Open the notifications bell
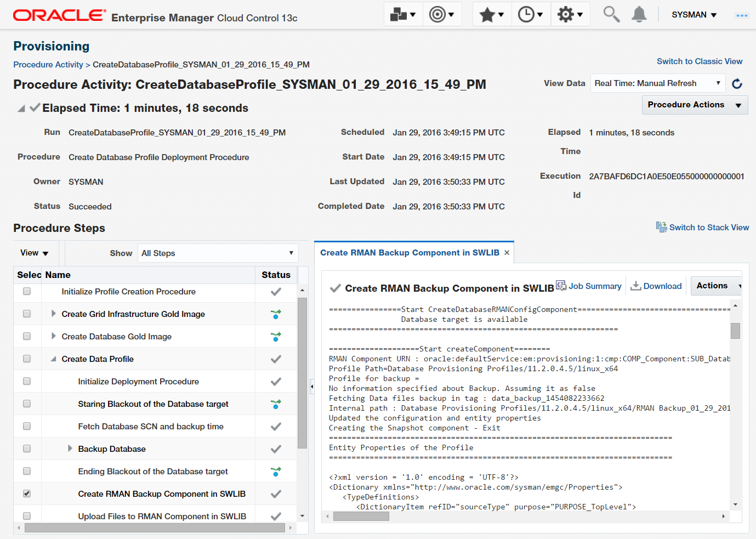756x539 pixels. click(639, 14)
